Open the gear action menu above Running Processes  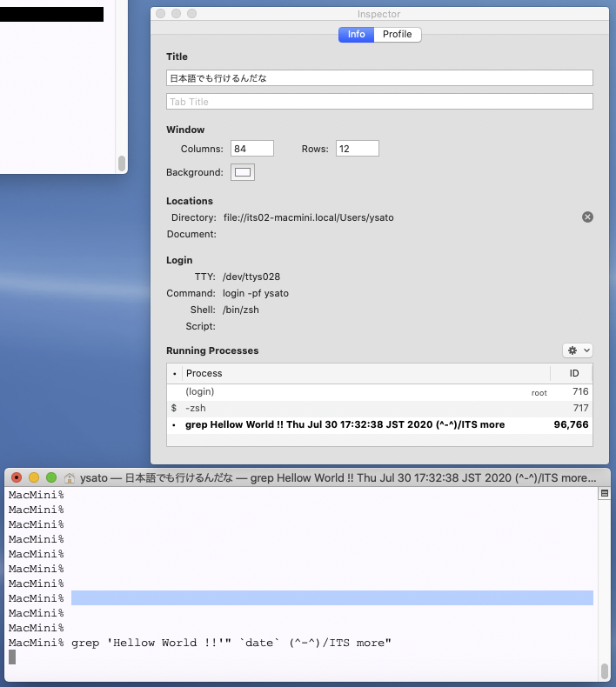tap(579, 350)
